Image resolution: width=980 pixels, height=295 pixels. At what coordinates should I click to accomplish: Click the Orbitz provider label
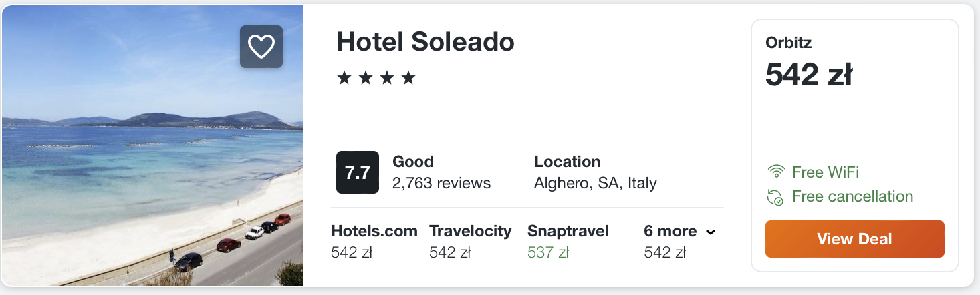[788, 43]
